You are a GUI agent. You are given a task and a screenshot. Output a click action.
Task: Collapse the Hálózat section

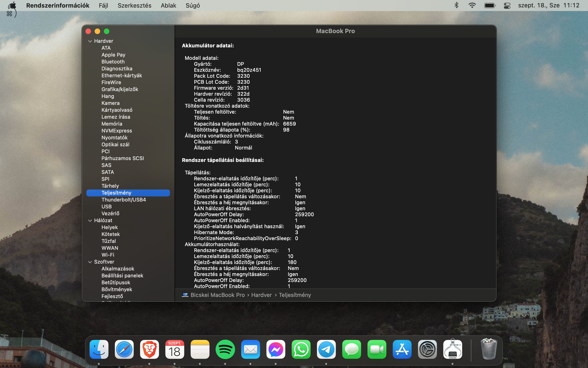[90, 221]
